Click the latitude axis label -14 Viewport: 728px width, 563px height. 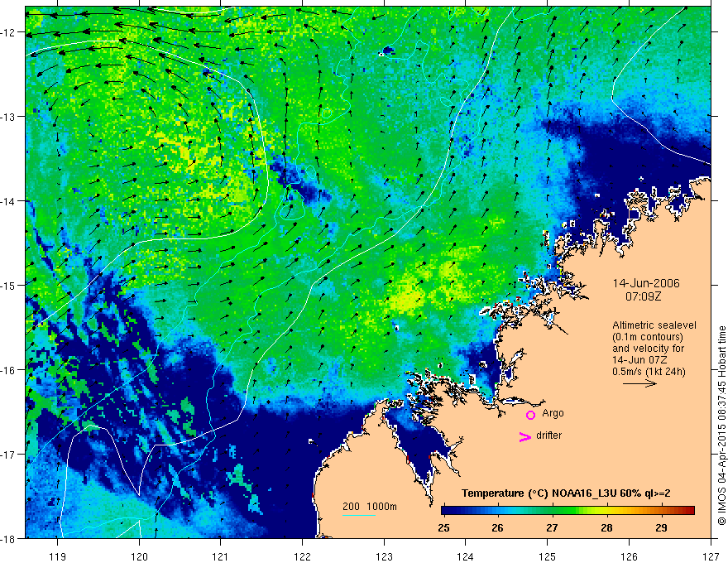pos(9,200)
